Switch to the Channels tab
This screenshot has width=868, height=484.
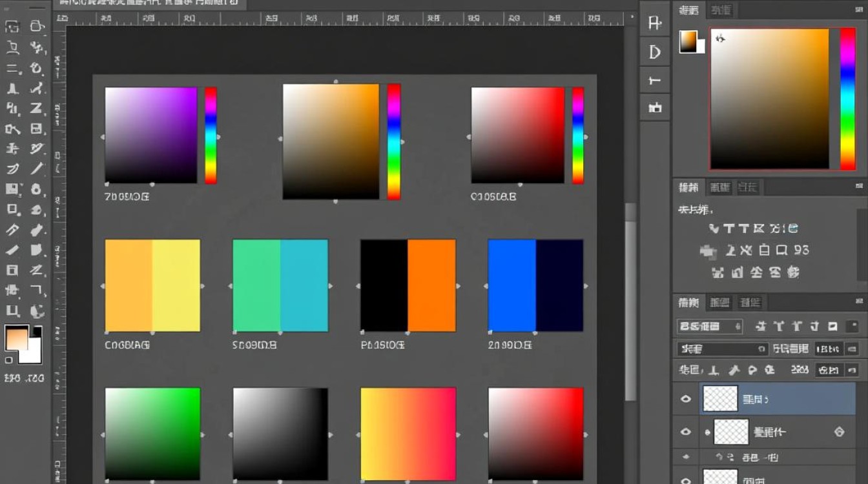(719, 302)
